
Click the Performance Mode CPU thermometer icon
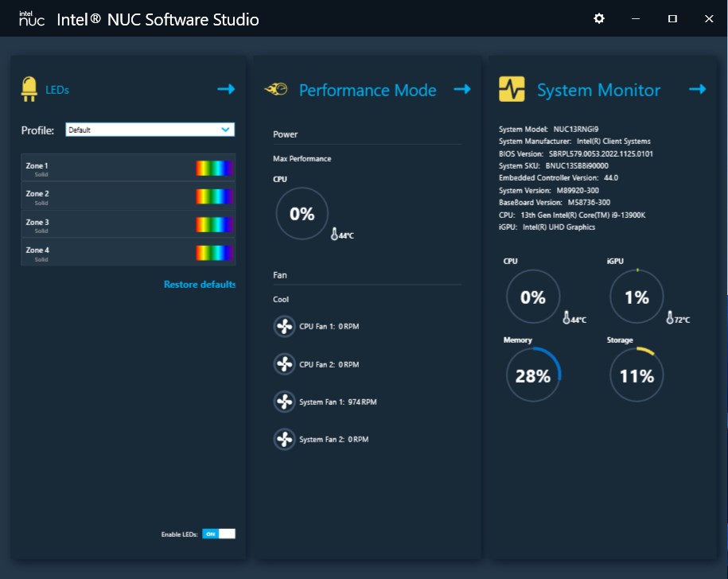(334, 234)
